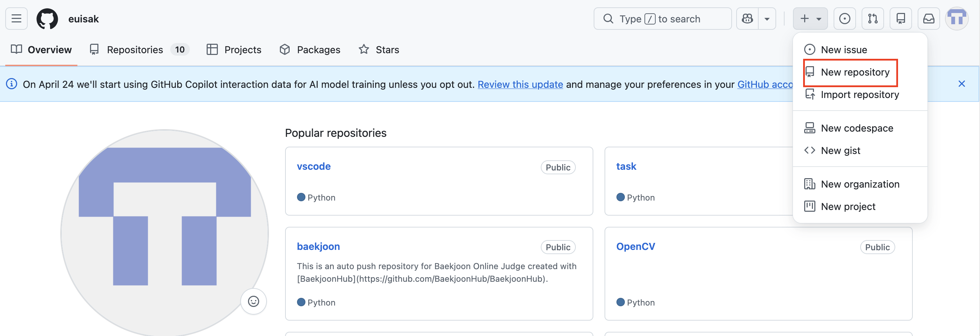Open the Copilot chat icon
This screenshot has width=980, height=336.
click(x=747, y=19)
